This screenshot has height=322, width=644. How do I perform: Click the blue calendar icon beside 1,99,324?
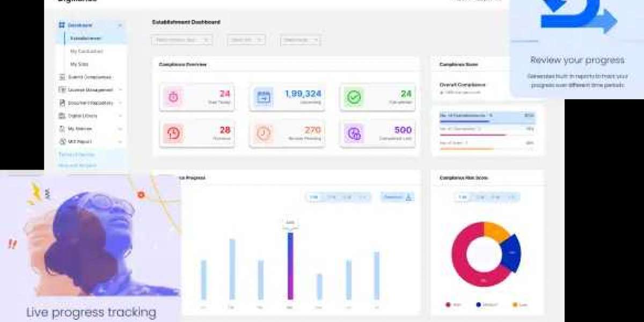point(264,97)
